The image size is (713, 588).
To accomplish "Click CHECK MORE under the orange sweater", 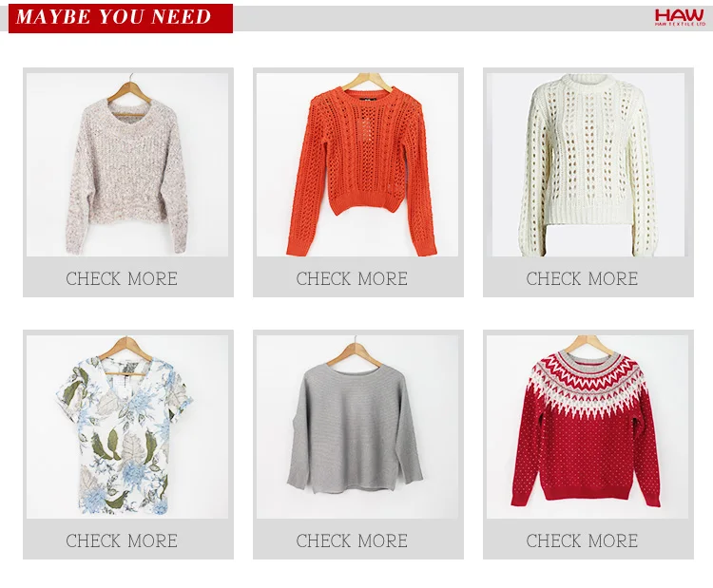I will pyautogui.click(x=352, y=278).
